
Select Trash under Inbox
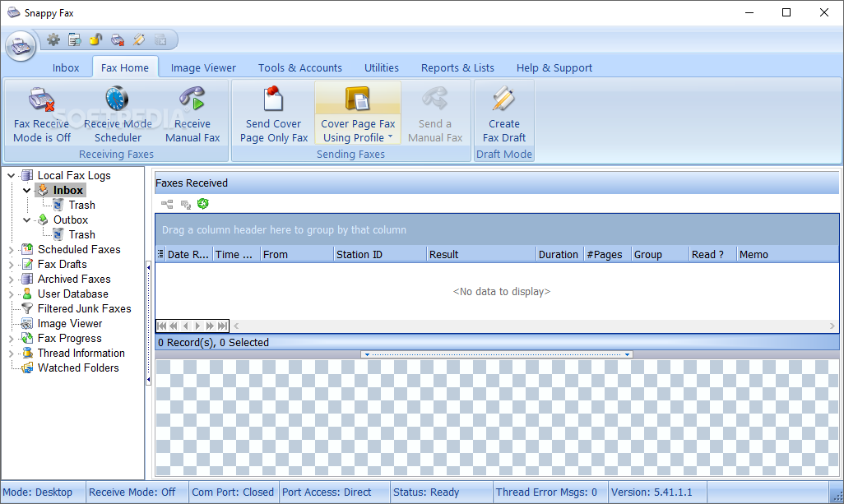pos(81,205)
